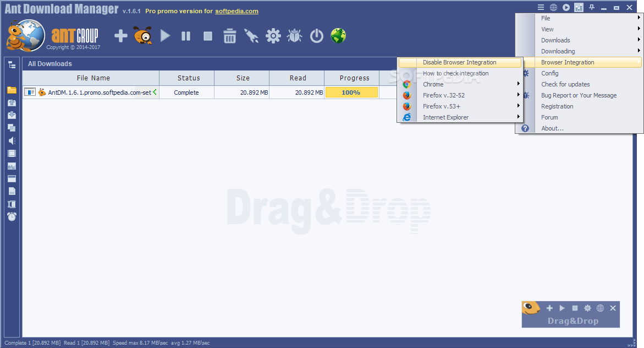Expand the Firefox v.53+ submenu
644x348 pixels.
[x=460, y=106]
